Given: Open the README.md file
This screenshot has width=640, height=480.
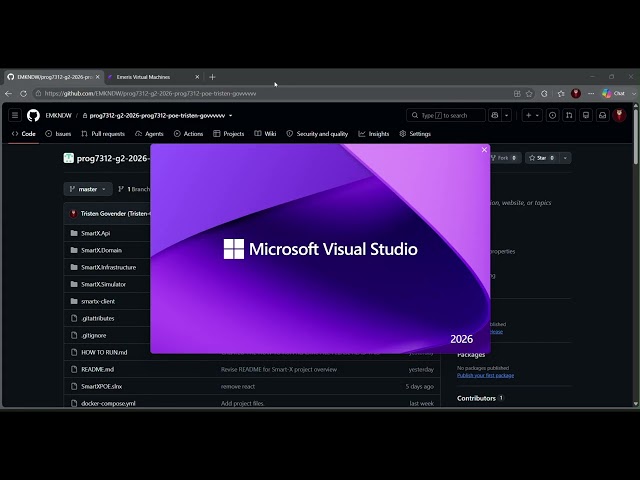Looking at the screenshot, I should click(x=98, y=369).
